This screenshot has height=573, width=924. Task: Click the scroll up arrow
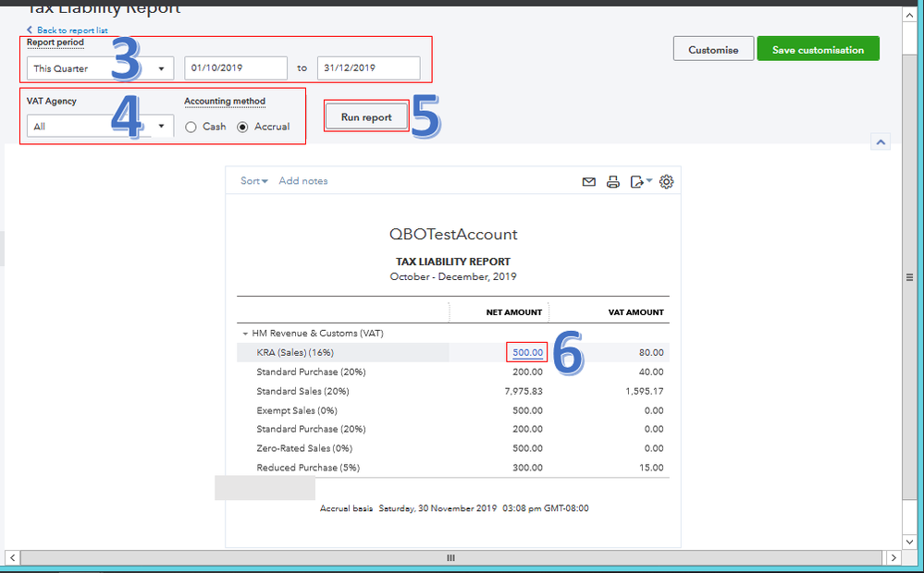click(909, 15)
